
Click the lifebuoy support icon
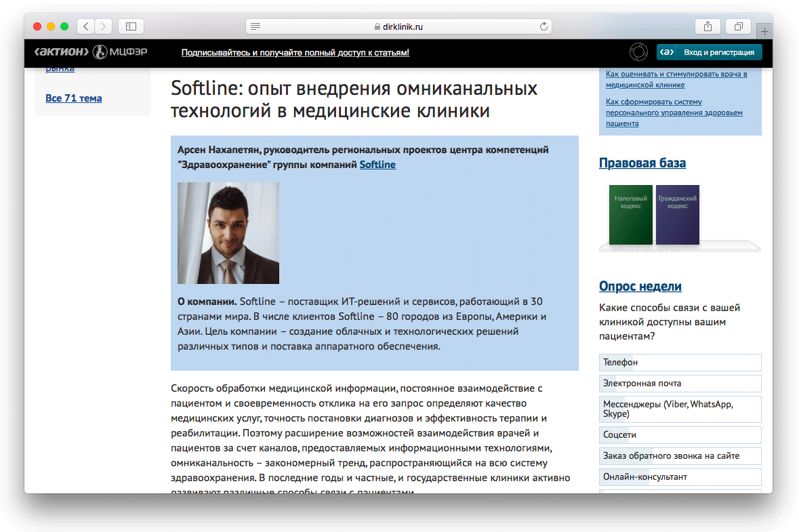coord(638,52)
